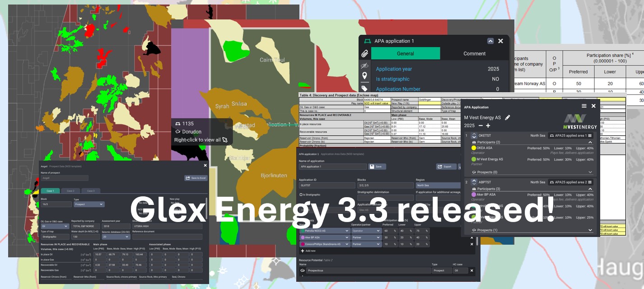
Task: Remove the Prospecticus resource row
Action: click(471, 270)
